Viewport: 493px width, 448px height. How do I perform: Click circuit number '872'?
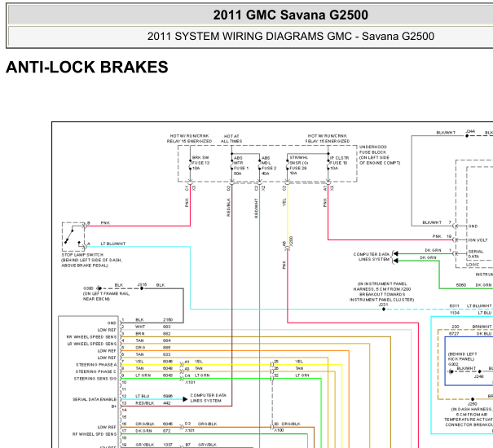(x=166, y=431)
